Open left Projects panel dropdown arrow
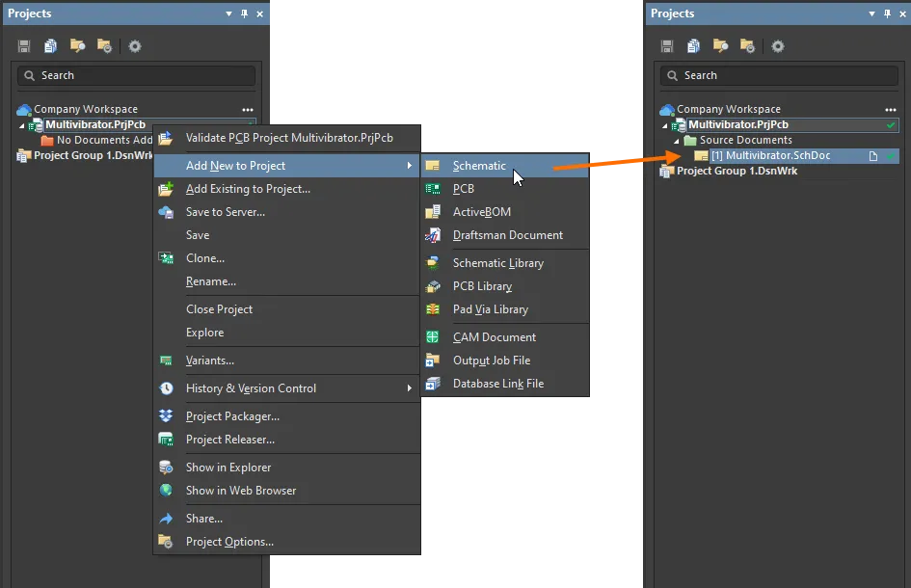Image resolution: width=911 pixels, height=588 pixels. click(228, 13)
